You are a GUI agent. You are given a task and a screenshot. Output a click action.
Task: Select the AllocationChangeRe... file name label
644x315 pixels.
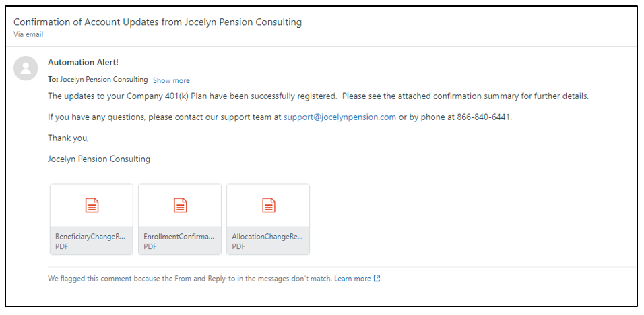(x=268, y=237)
